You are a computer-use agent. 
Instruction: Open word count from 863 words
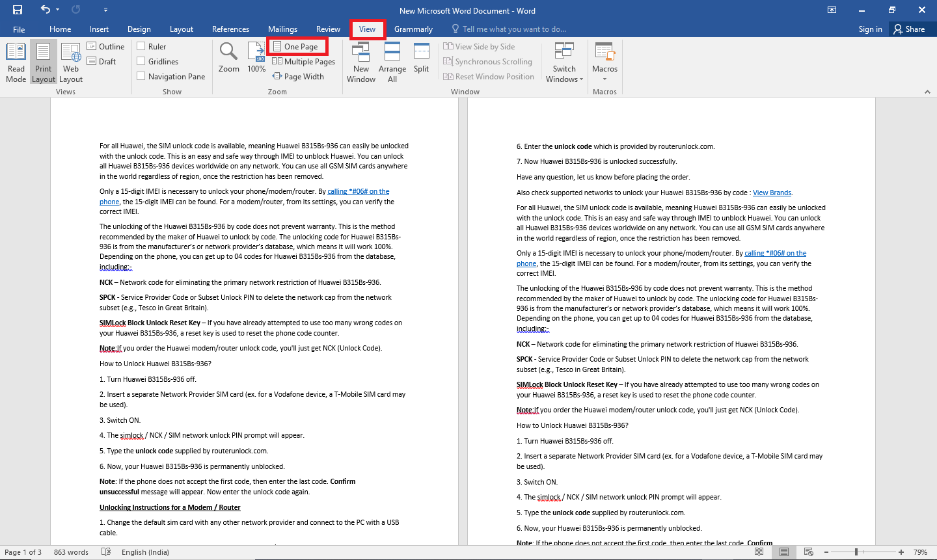pos(71,552)
